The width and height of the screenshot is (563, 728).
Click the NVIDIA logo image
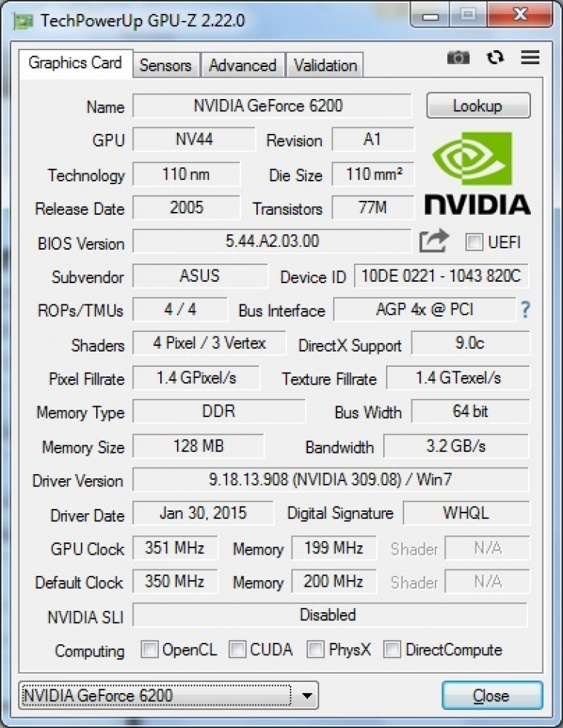(478, 174)
